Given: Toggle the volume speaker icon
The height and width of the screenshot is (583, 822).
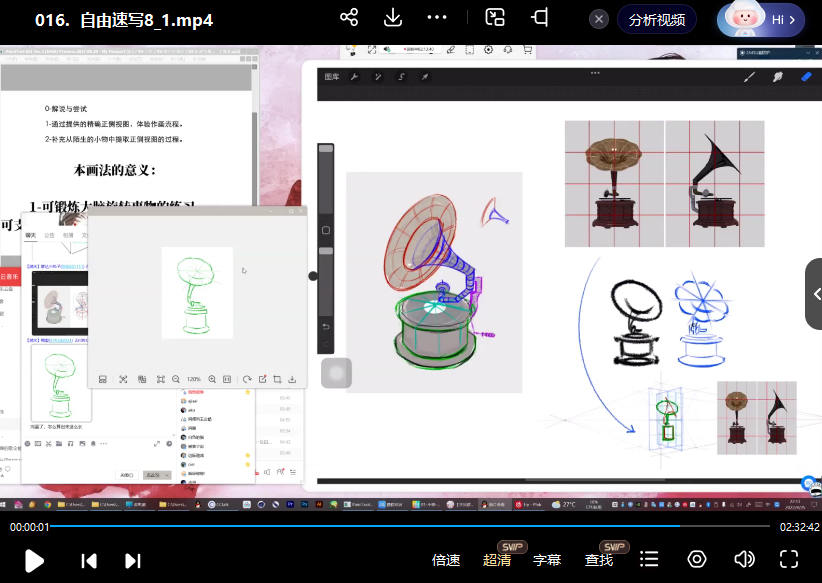Looking at the screenshot, I should tap(744, 560).
